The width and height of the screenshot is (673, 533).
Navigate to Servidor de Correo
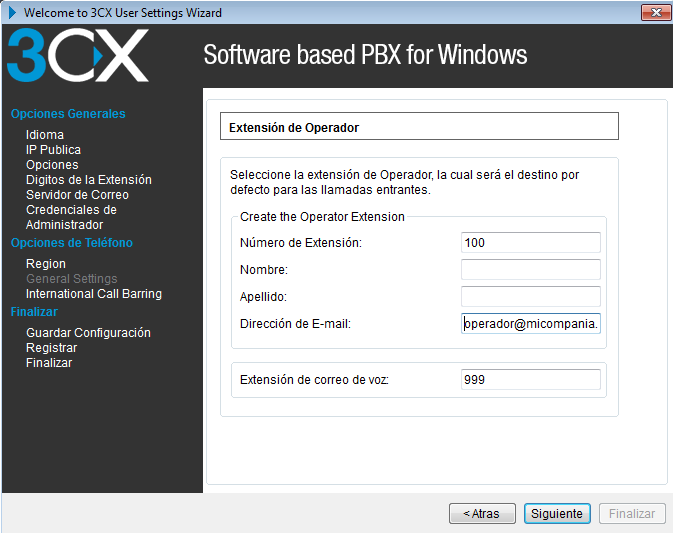coord(77,195)
